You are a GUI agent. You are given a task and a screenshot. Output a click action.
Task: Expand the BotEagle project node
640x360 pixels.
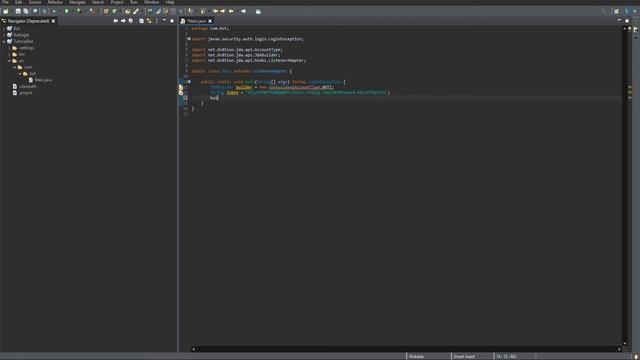coord(4,35)
